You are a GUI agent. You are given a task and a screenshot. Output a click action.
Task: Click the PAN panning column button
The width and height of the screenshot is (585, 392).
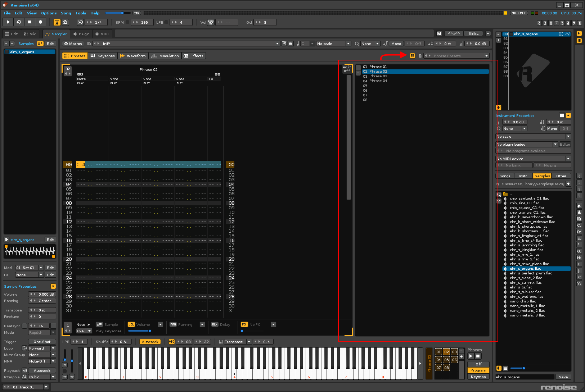coord(173,324)
